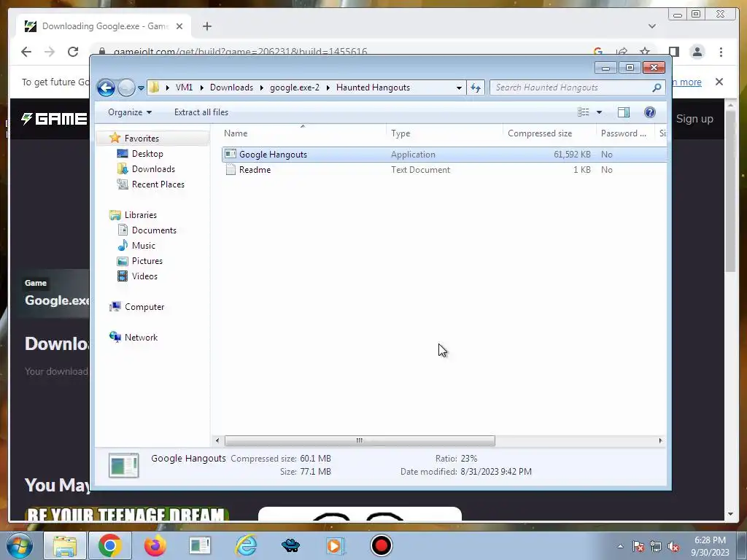The height and width of the screenshot is (560, 747).
Task: Click the refresh button beside address bar
Action: [476, 87]
